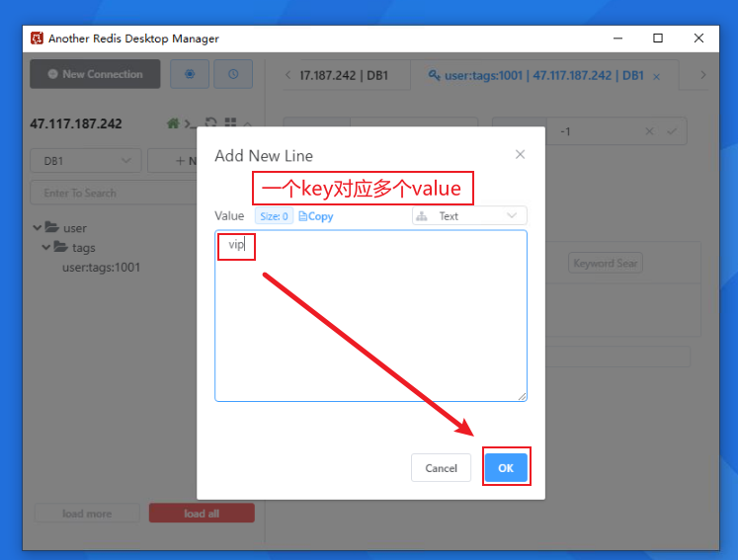Image resolution: width=738 pixels, height=560 pixels.
Task: Click the load more button
Action: [x=87, y=514]
